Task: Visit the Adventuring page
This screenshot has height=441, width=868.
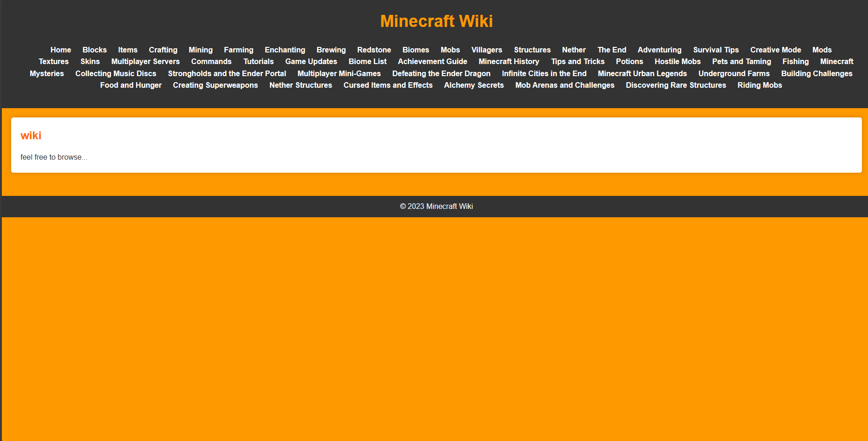Action: pos(659,50)
